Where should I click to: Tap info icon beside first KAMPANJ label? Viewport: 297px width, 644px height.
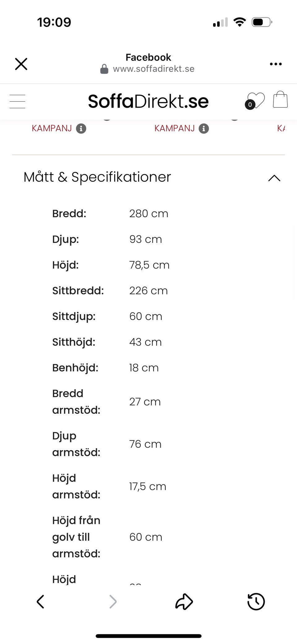pos(81,128)
